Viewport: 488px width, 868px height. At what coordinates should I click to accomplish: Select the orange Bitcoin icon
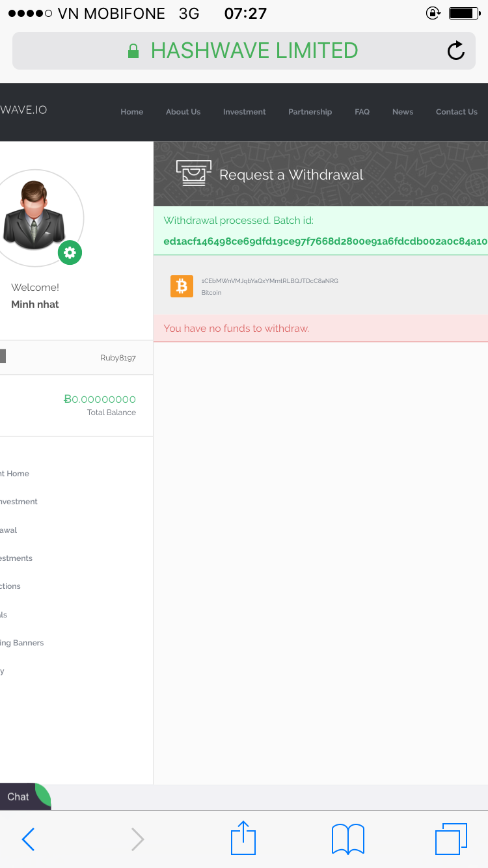coord(182,286)
